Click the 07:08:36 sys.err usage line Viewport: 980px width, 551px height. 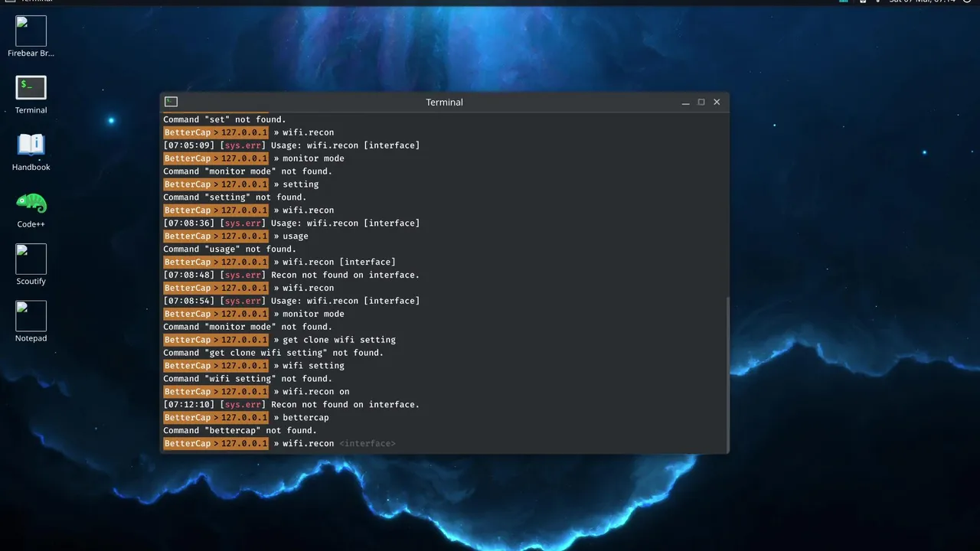click(292, 223)
